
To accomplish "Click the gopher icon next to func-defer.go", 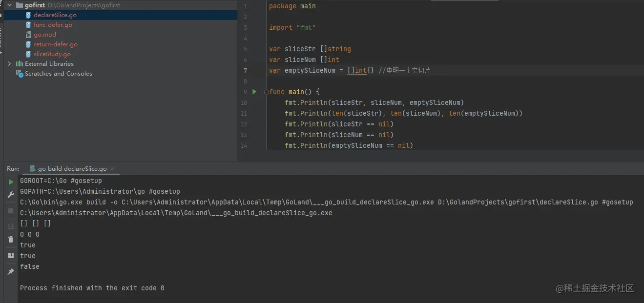I will 29,25.
